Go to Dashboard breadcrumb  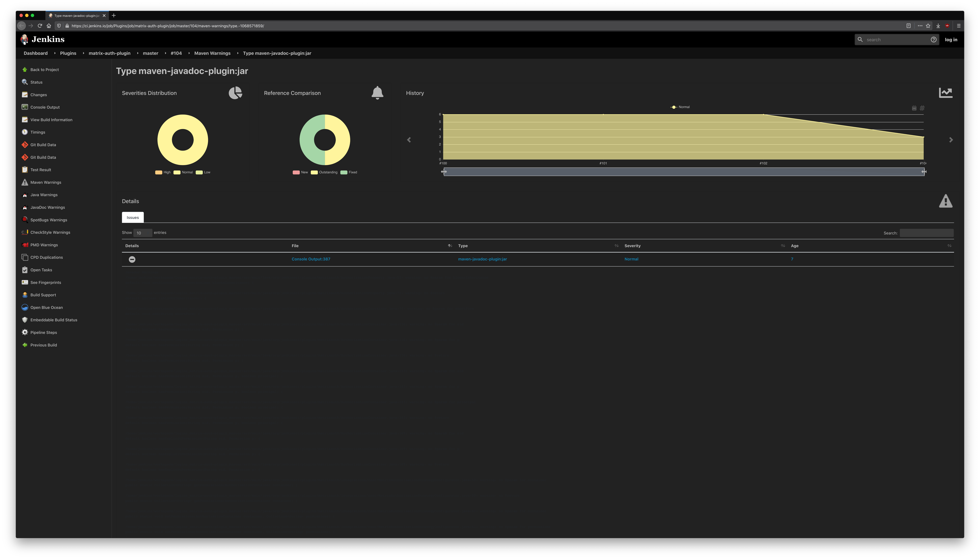(x=36, y=53)
